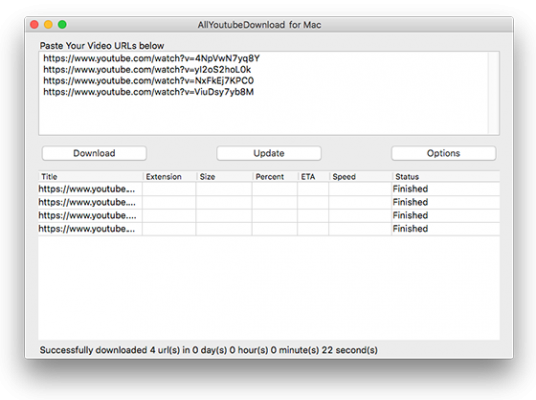Viewport: 536px width, 400px height.
Task: Select the last finished download row
Action: tap(269, 229)
